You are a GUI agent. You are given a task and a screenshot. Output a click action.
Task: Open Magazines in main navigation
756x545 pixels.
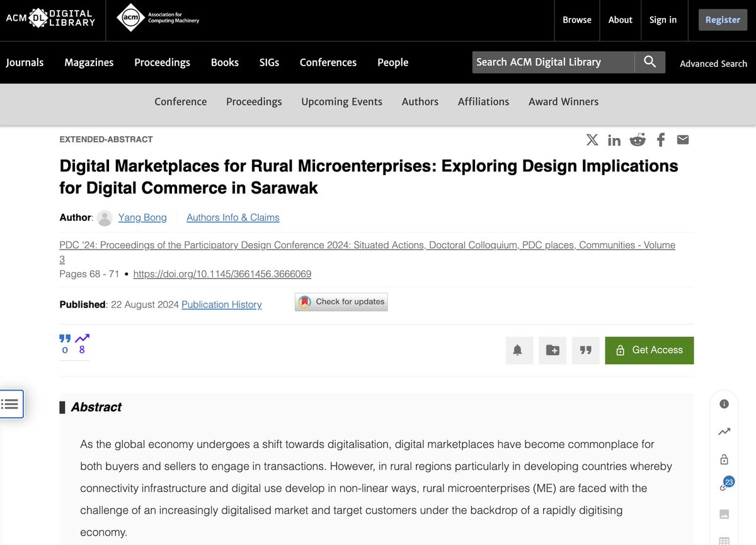(x=89, y=62)
